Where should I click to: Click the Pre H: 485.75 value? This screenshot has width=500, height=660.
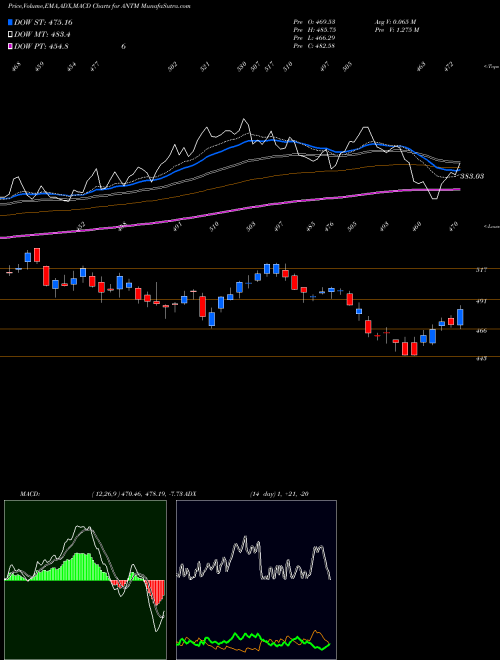pyautogui.click(x=314, y=30)
